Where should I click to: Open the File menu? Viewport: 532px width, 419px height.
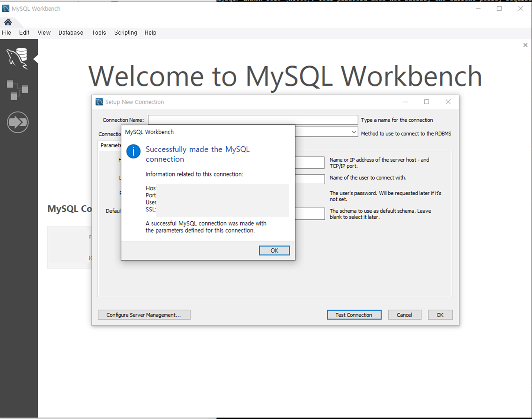[6, 33]
